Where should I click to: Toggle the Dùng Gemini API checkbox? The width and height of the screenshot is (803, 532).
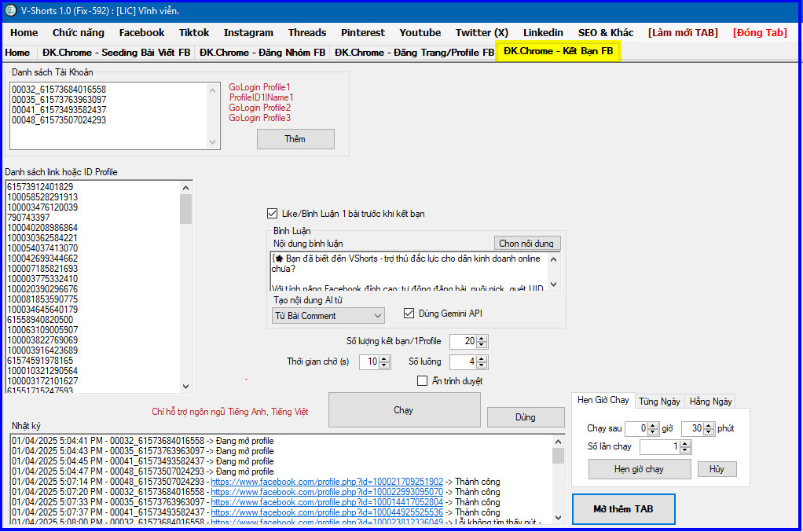tap(409, 314)
